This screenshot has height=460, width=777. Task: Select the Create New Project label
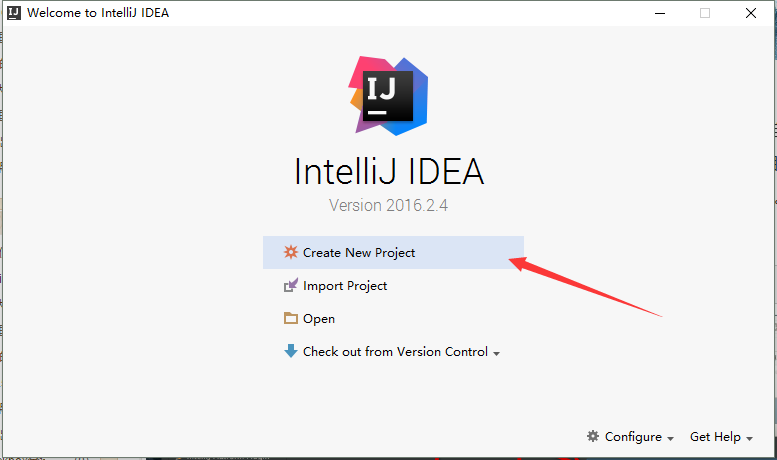pyautogui.click(x=359, y=253)
